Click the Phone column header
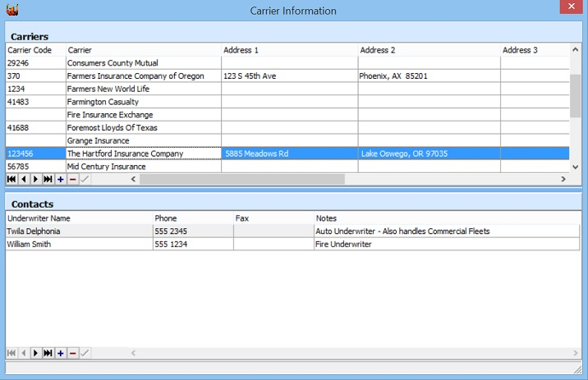The height and width of the screenshot is (380, 588). tap(193, 218)
